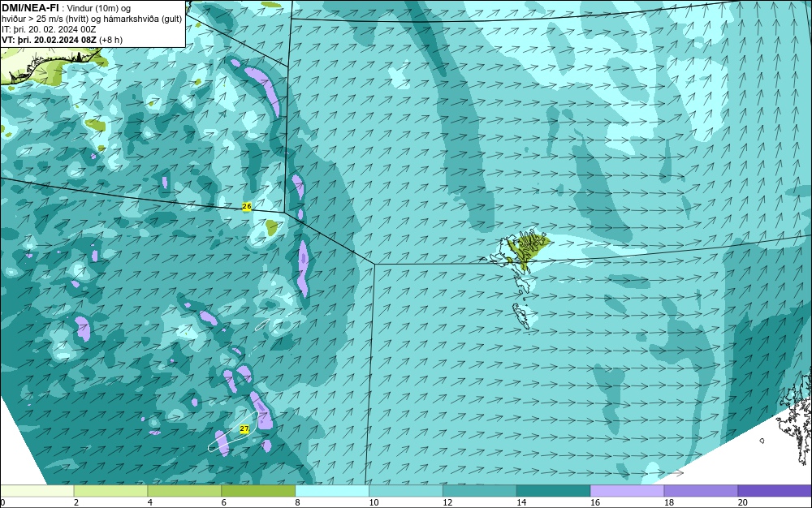Click the legend scale label 10

coord(374,502)
